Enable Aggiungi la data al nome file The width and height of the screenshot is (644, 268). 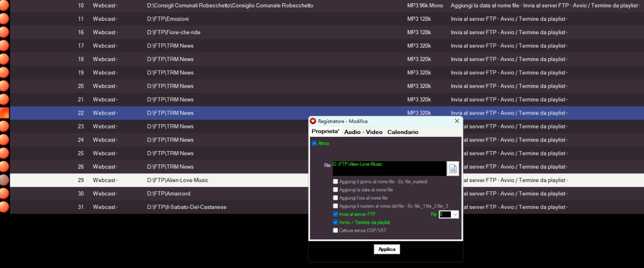(335, 190)
